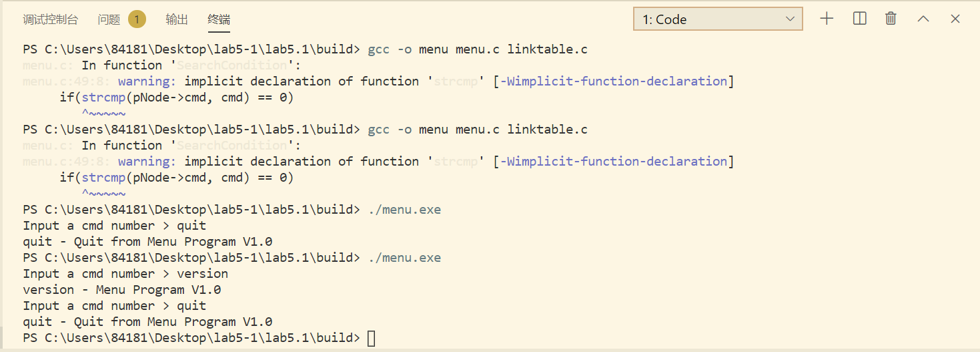
Task: Click the problems count badge showing 1
Action: [137, 19]
